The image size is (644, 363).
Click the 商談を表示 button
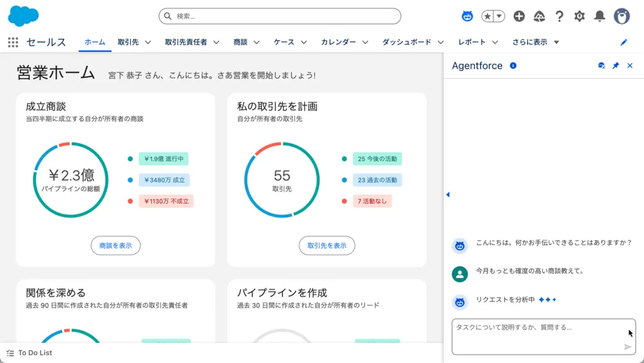click(x=115, y=246)
